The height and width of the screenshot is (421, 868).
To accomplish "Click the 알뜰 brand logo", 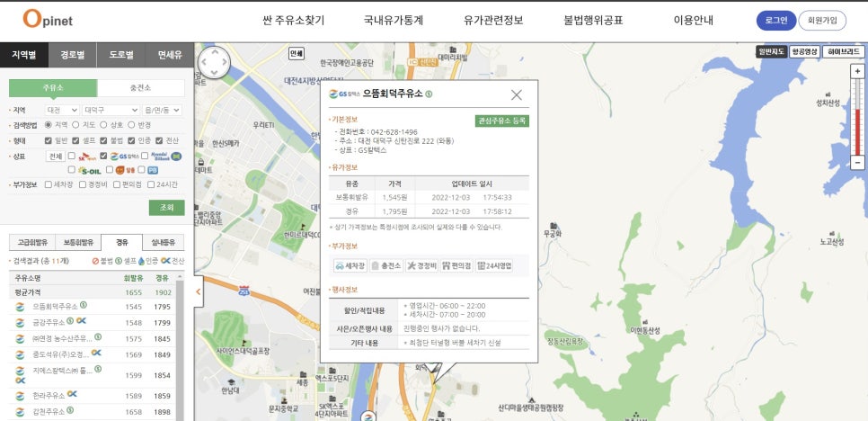I will click(125, 171).
